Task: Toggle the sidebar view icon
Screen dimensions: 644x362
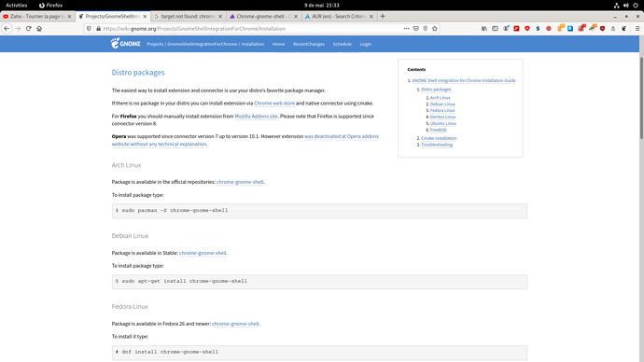Action: click(x=495, y=29)
